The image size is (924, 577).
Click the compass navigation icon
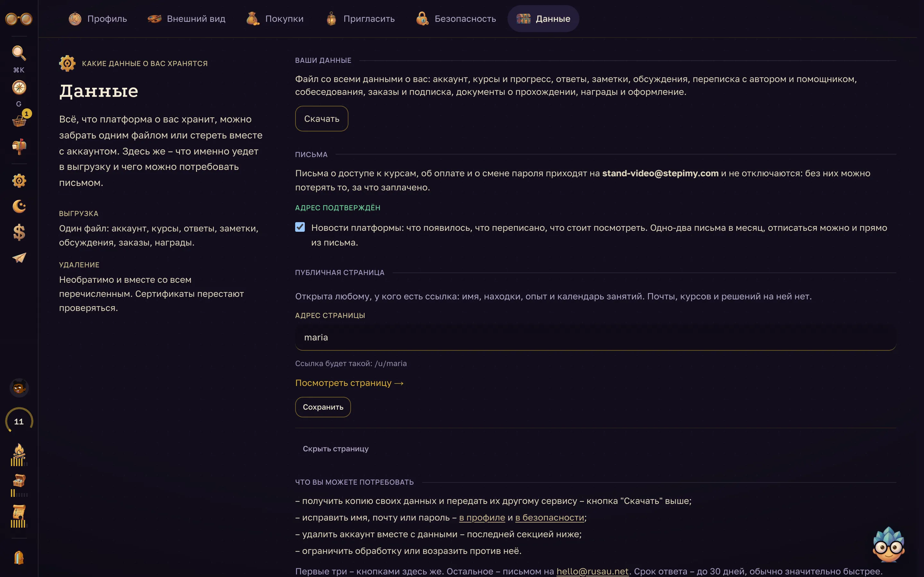coord(19,88)
